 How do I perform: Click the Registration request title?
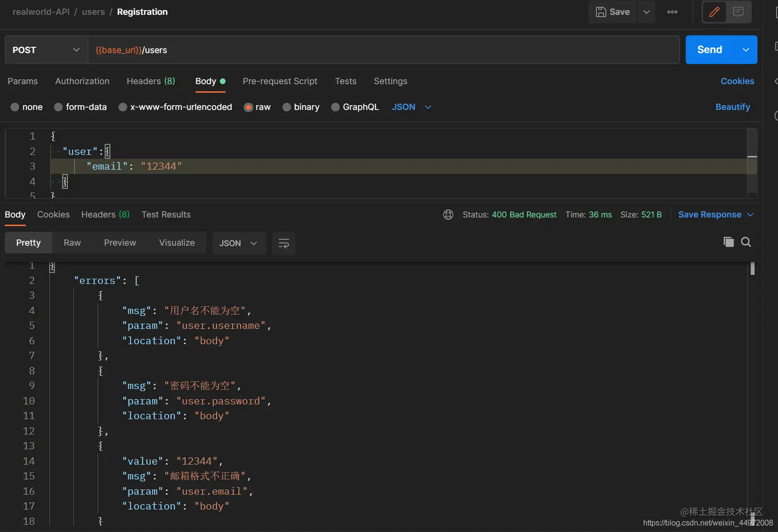coord(142,12)
